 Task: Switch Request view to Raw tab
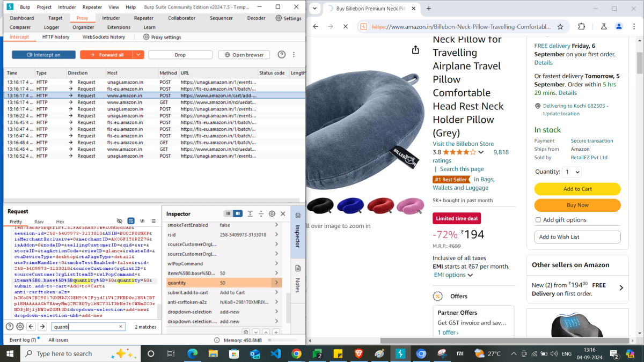coord(39,221)
